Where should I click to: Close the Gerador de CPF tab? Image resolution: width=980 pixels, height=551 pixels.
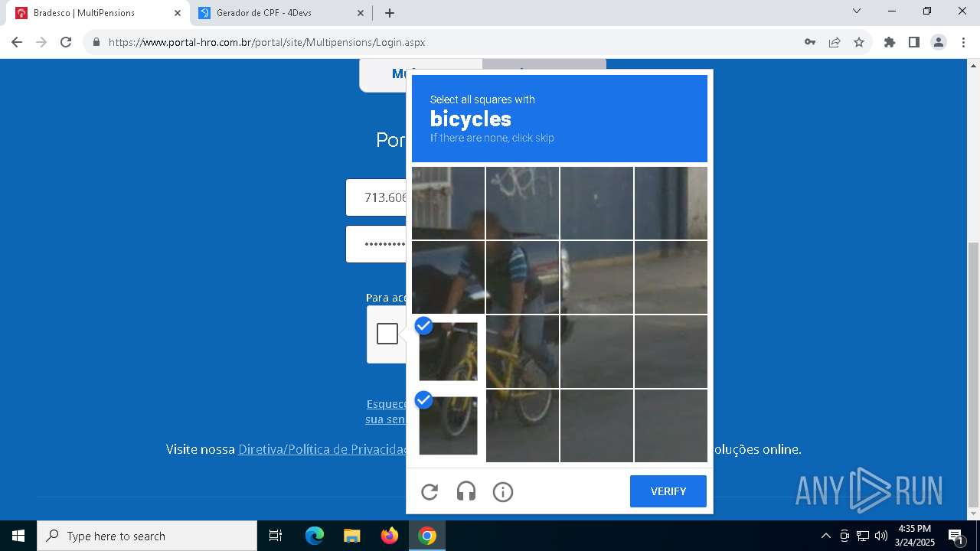point(361,13)
